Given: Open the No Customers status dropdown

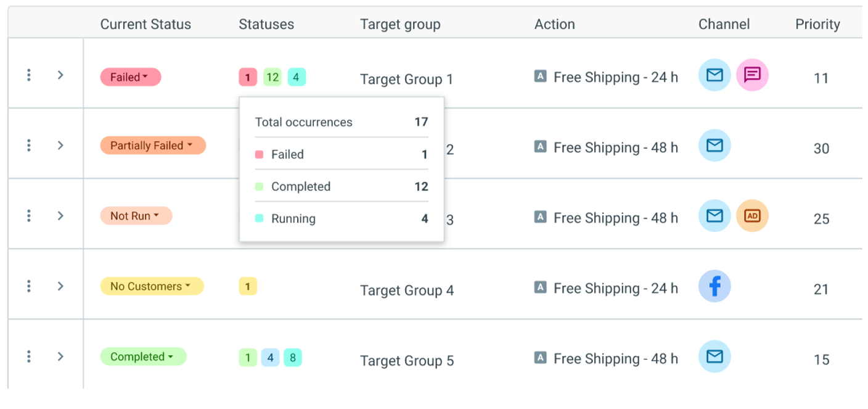Looking at the screenshot, I should (152, 286).
